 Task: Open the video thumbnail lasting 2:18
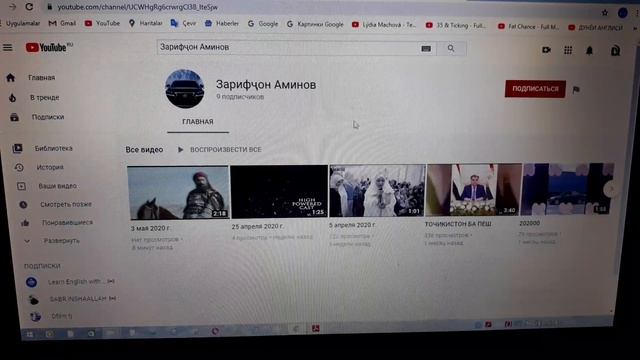click(178, 193)
